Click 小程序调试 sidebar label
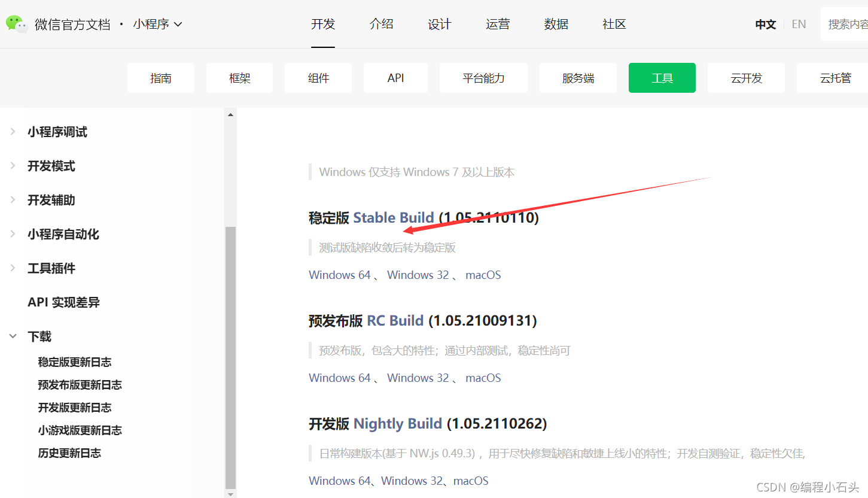Image resolution: width=868 pixels, height=498 pixels. tap(57, 132)
